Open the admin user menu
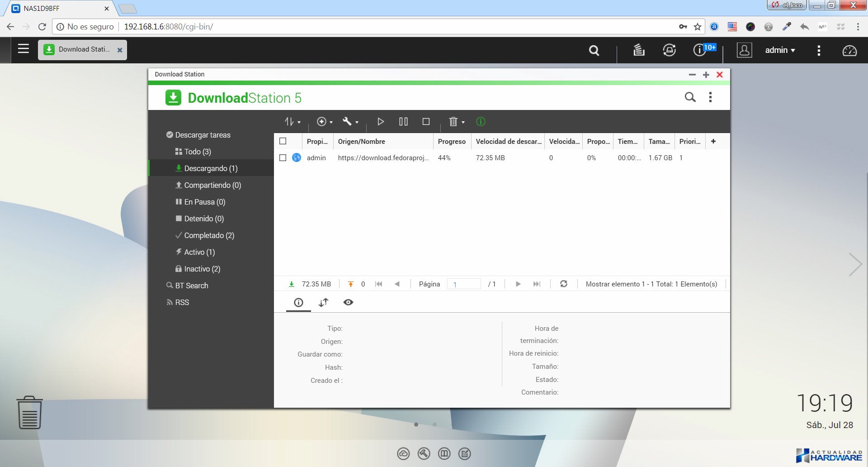This screenshot has height=467, width=868. [779, 50]
